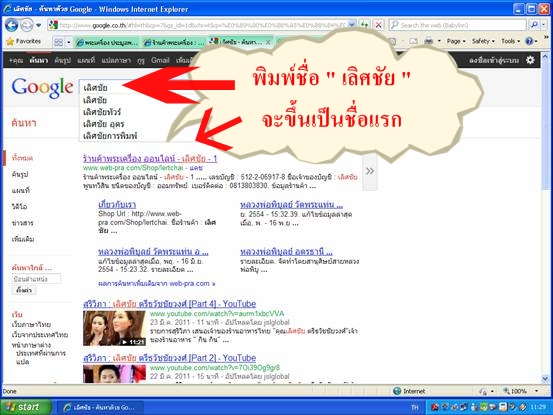Expand the tab list dropdown arrow

click(x=69, y=42)
